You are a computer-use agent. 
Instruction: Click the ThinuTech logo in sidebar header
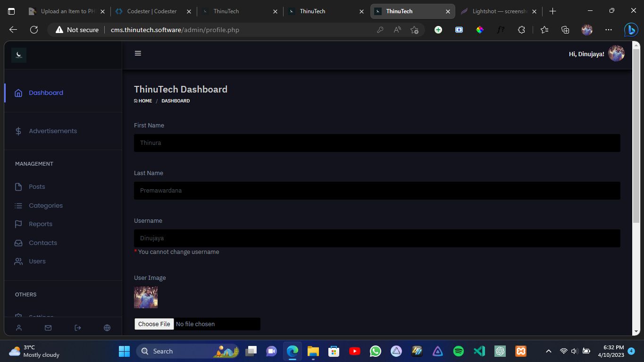coord(19,55)
